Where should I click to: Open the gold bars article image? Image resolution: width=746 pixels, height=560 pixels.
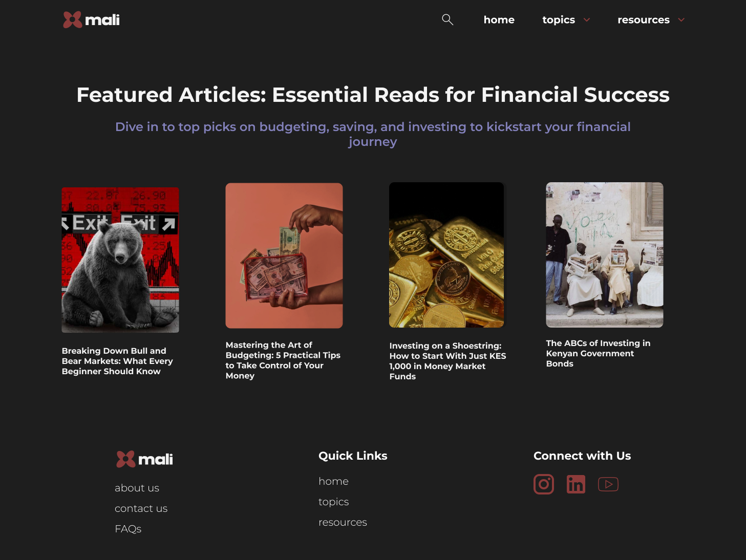point(446,255)
